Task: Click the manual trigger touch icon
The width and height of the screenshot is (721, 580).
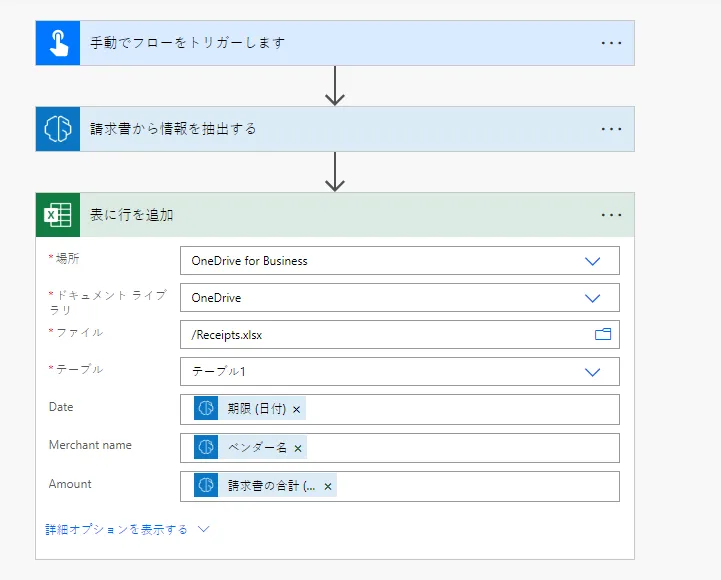Action: point(58,43)
